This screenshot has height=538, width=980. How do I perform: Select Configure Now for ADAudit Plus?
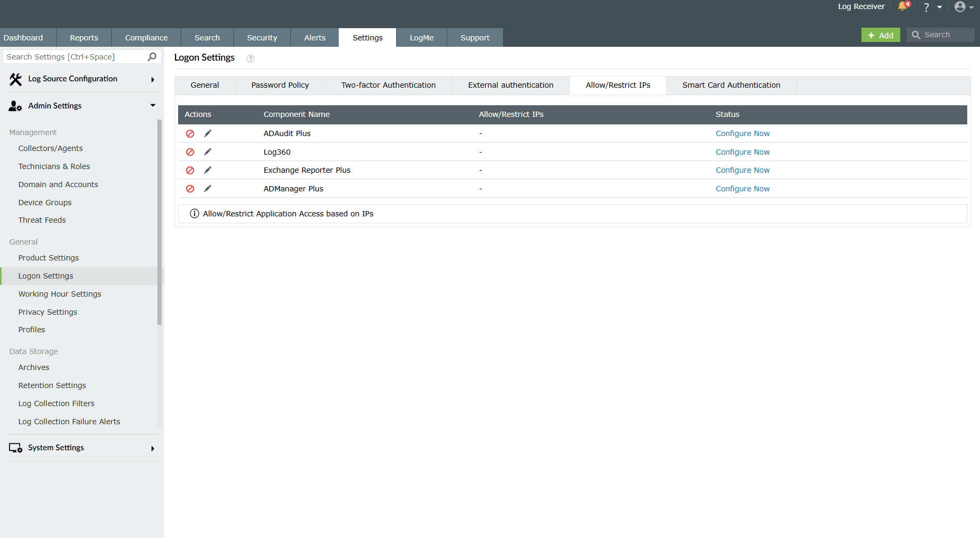point(742,133)
